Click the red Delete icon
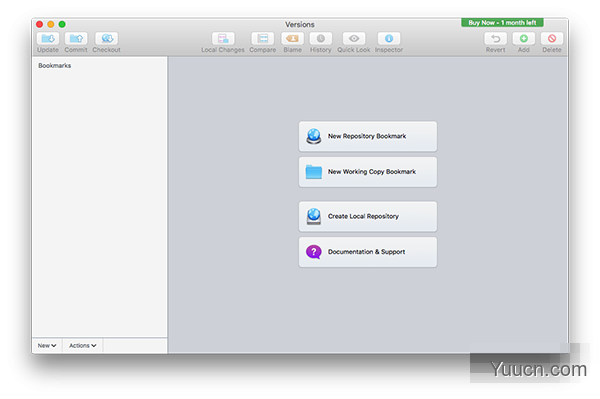 (x=552, y=39)
